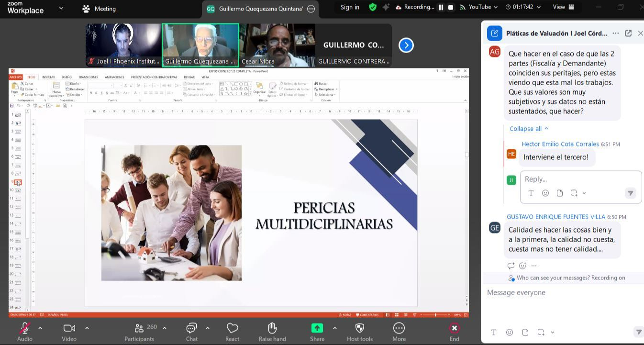Open the React emoji options
This screenshot has width=644, height=345.
[x=232, y=332]
